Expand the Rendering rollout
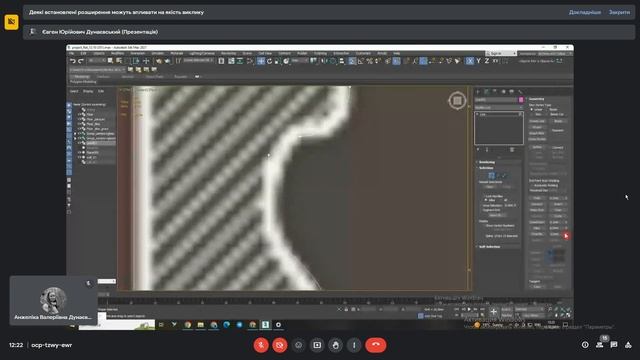Image resolution: width=640 pixels, height=360 pixels. (487, 162)
